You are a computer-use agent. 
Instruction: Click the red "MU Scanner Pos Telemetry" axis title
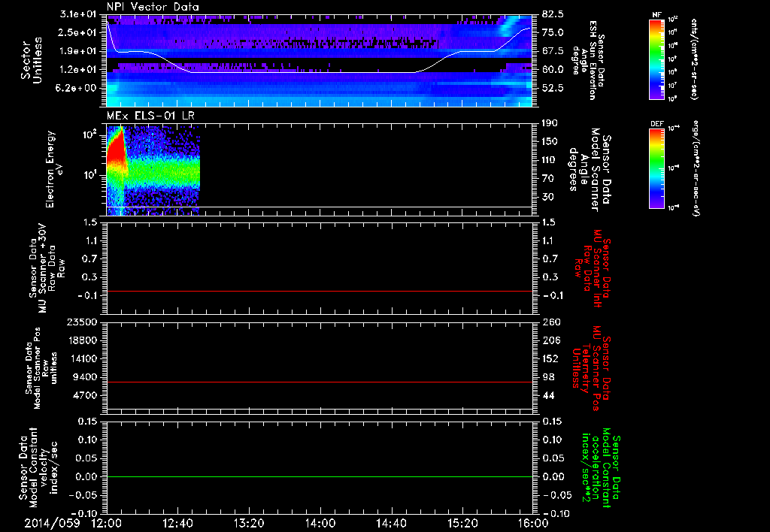pyautogui.click(x=592, y=367)
